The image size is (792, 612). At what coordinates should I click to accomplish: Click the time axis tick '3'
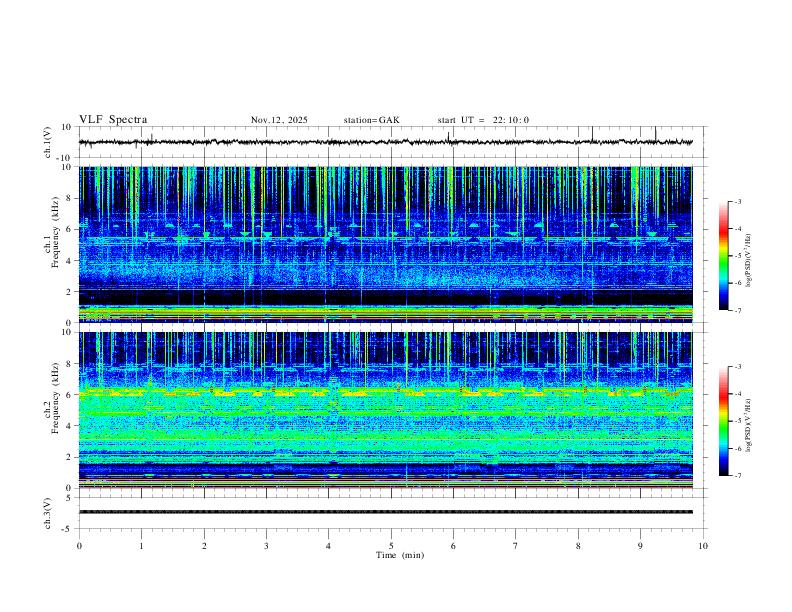pyautogui.click(x=266, y=546)
